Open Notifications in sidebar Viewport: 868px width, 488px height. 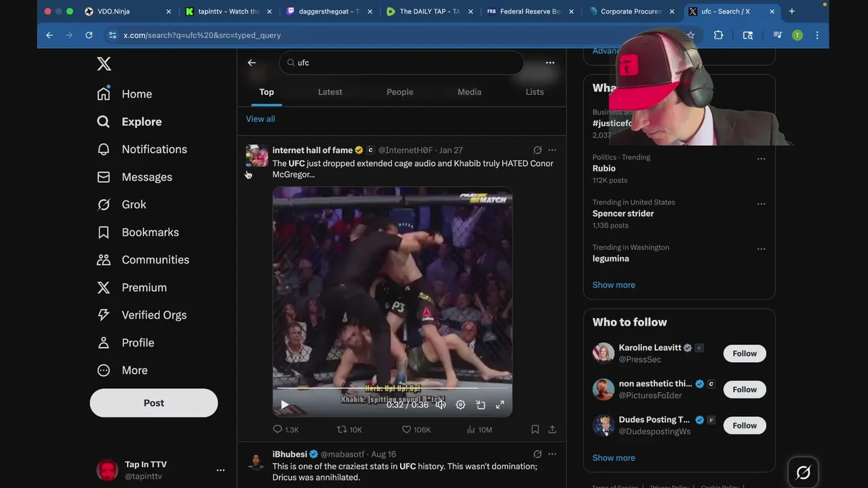[x=142, y=149]
